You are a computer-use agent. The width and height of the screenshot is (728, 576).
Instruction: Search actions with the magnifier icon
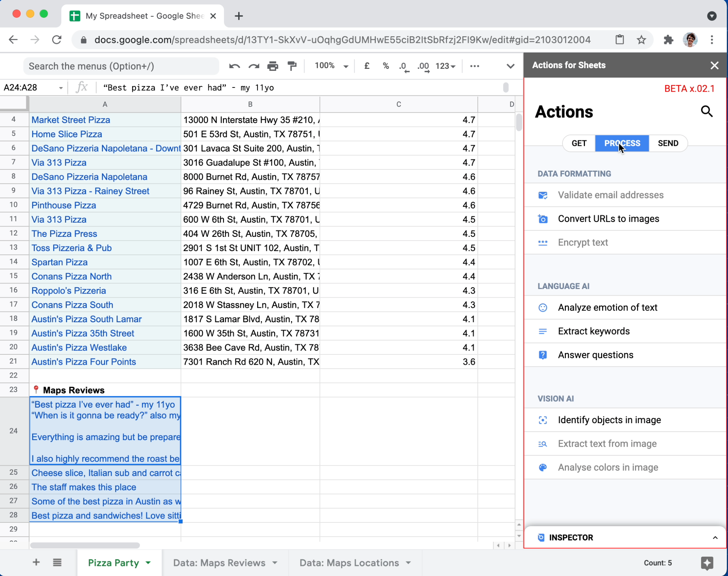pyautogui.click(x=707, y=112)
